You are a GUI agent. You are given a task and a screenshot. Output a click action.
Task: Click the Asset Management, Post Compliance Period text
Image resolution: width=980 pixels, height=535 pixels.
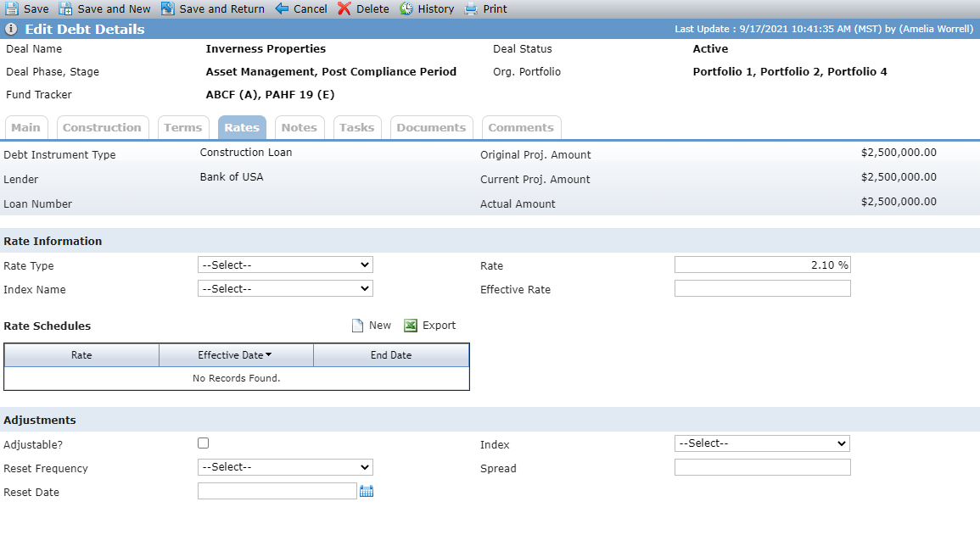pos(331,72)
